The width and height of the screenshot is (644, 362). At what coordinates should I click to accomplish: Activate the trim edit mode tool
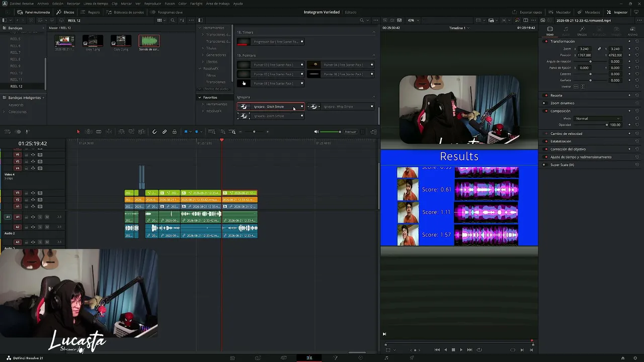(89, 132)
